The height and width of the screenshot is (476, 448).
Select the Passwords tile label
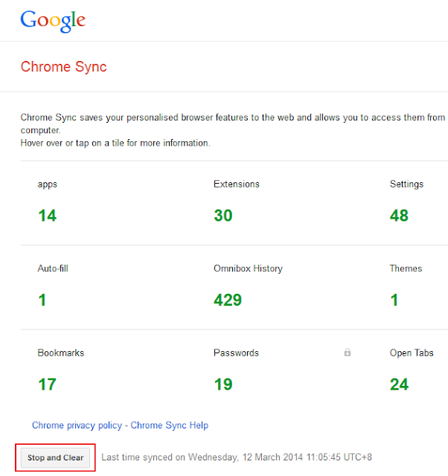pos(237,353)
